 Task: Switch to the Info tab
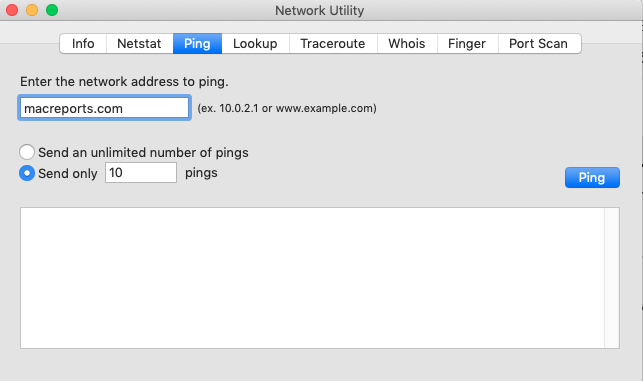coord(83,43)
